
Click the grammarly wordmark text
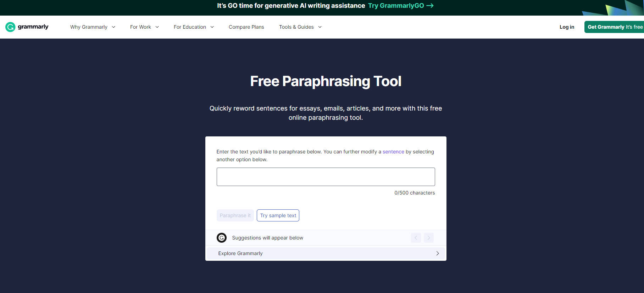pos(33,27)
